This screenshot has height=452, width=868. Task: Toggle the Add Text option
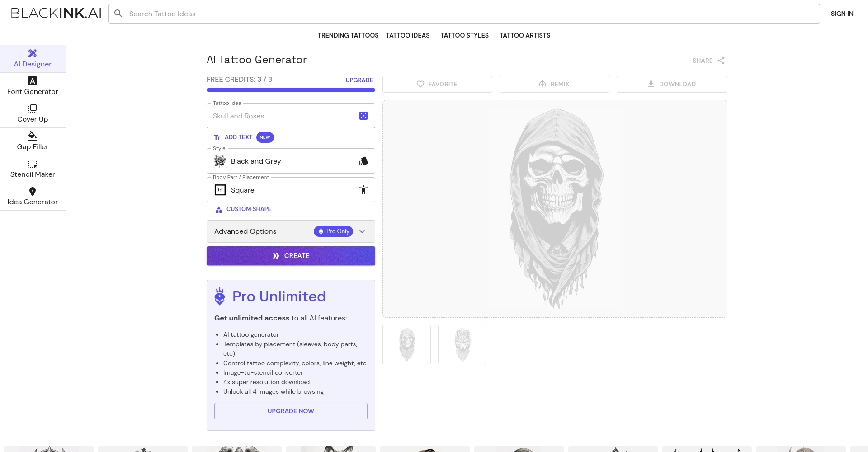coord(233,137)
